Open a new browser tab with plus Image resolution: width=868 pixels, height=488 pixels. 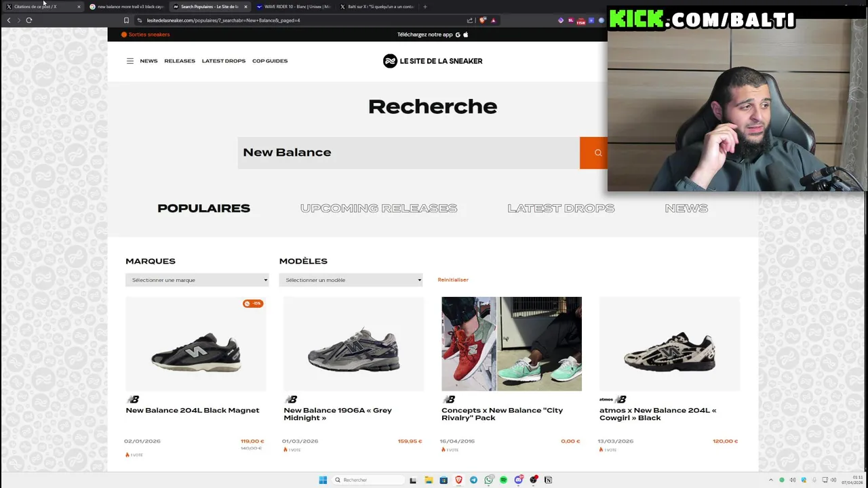pos(425,7)
